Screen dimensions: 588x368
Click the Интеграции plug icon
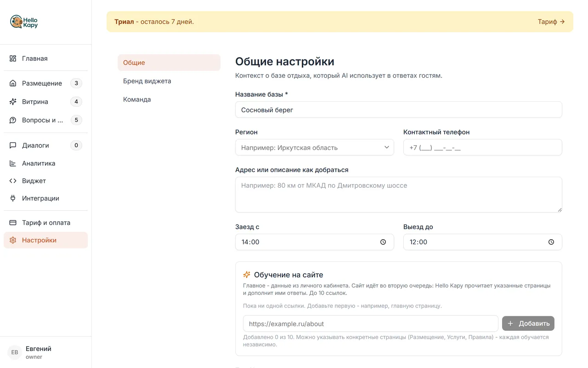[x=13, y=198]
